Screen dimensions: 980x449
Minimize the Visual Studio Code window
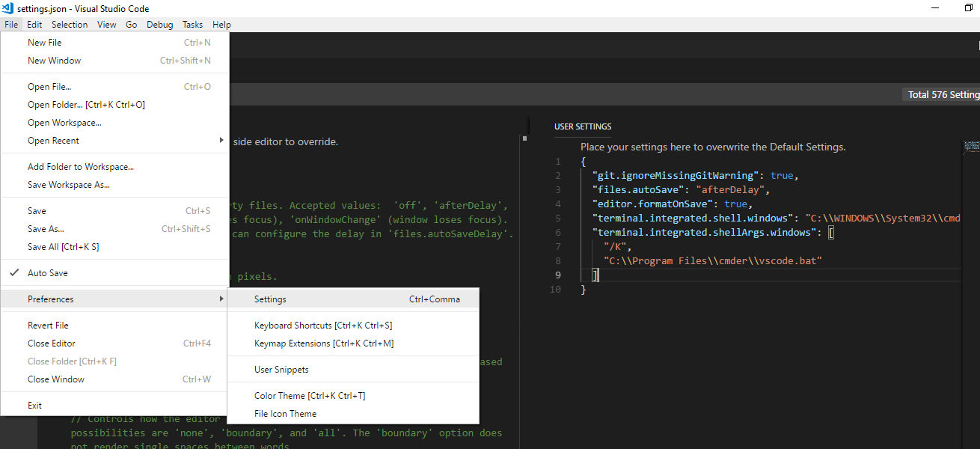click(936, 8)
